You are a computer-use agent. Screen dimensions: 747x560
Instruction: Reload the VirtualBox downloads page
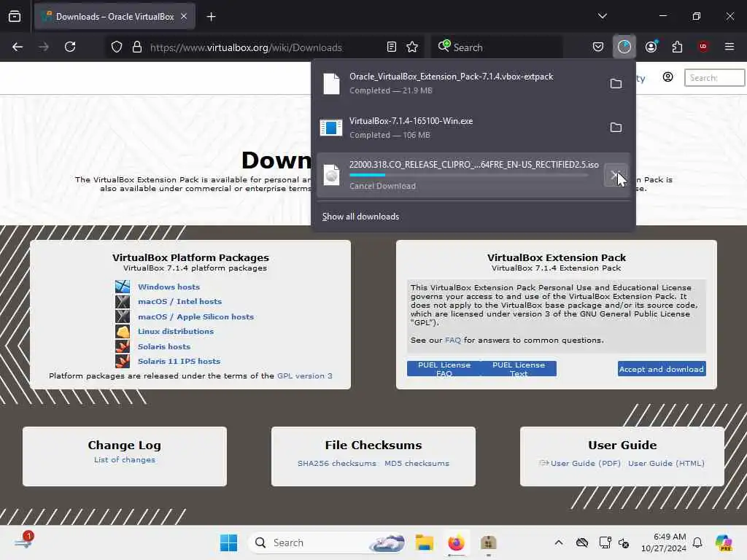pyautogui.click(x=70, y=47)
